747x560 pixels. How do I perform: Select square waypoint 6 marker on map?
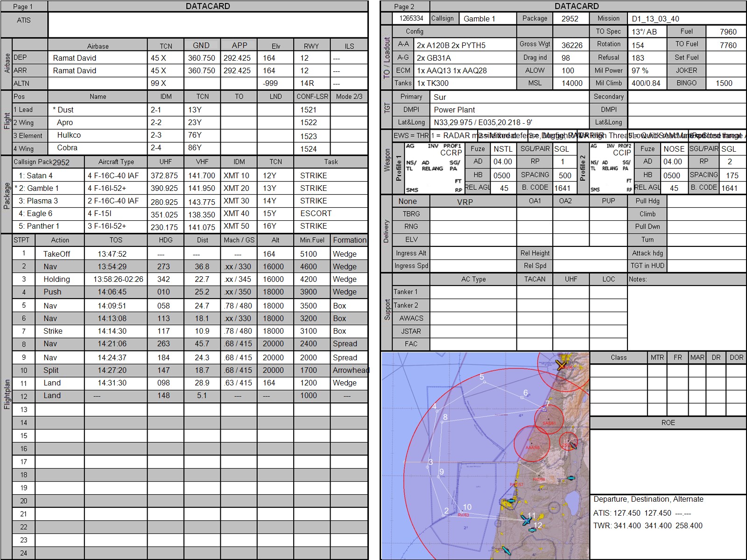[x=522, y=398]
